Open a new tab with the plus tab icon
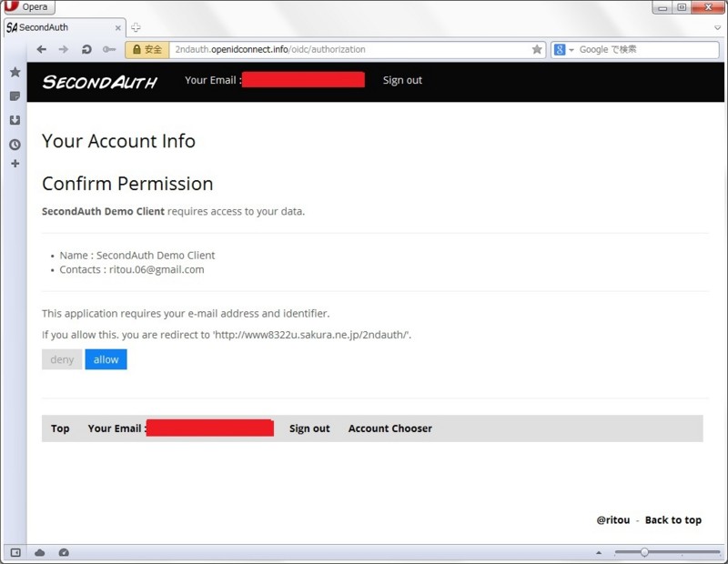This screenshot has height=564, width=728. [x=136, y=27]
